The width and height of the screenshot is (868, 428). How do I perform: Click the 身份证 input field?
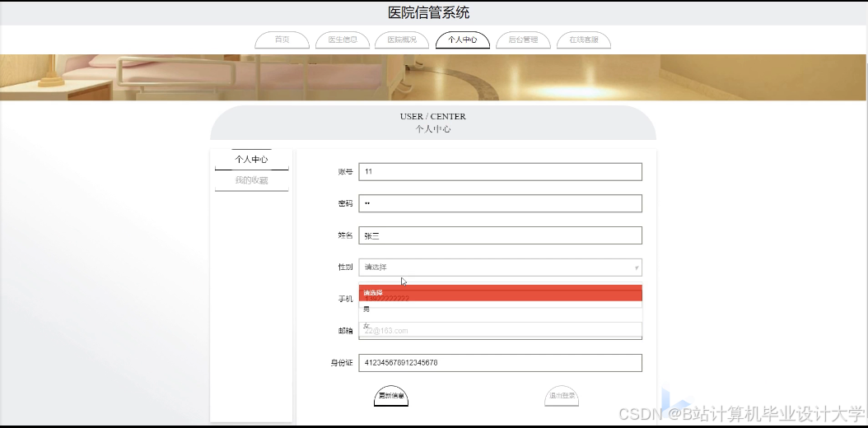501,363
